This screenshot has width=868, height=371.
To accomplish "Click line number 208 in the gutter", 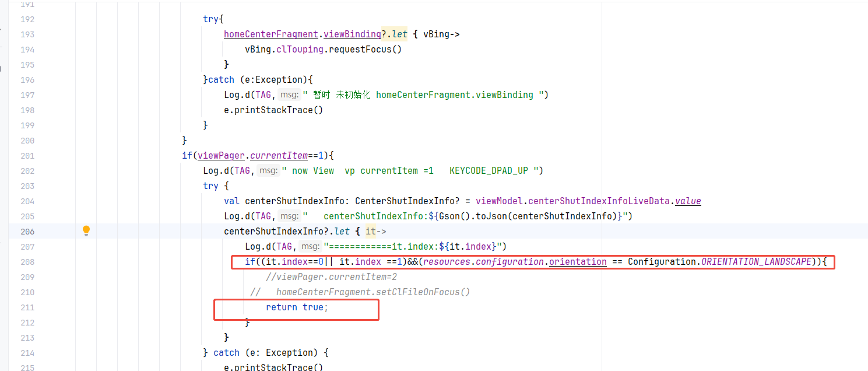I will tap(27, 262).
